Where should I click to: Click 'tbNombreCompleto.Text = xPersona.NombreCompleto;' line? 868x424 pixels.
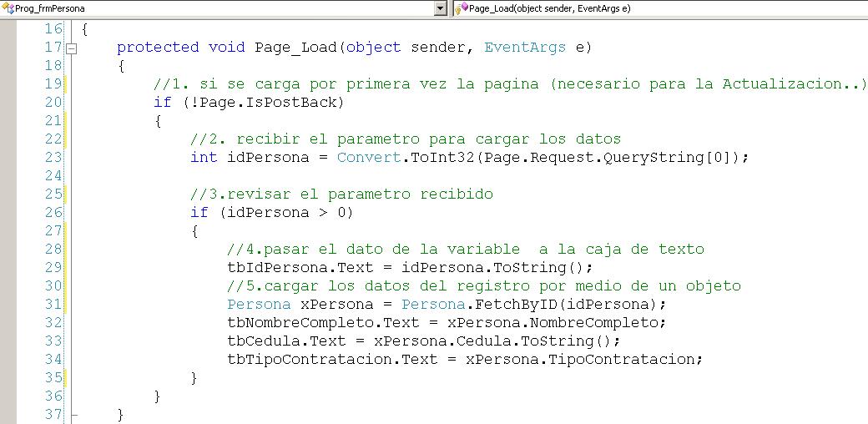(x=447, y=322)
